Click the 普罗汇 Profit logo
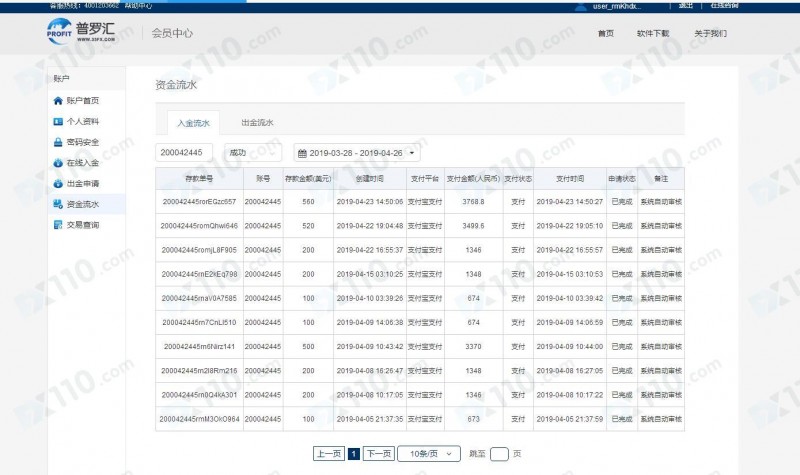Viewport: 800px width, 475px height. 81,31
